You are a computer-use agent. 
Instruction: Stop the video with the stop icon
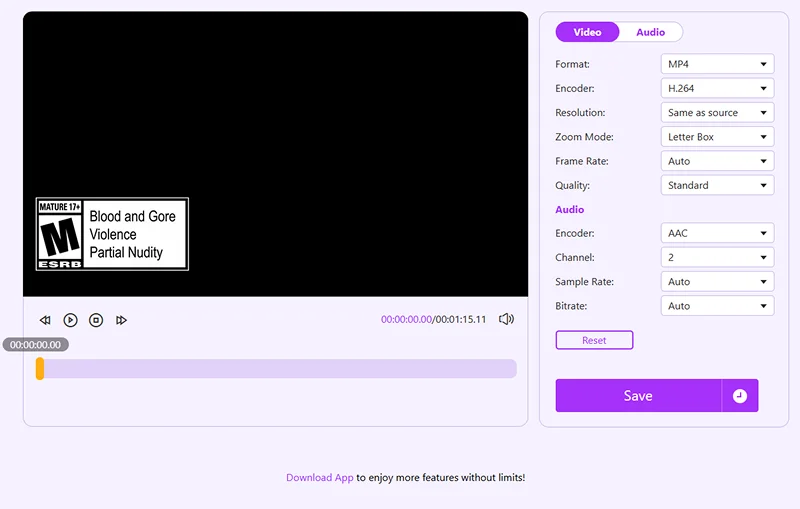(x=96, y=320)
